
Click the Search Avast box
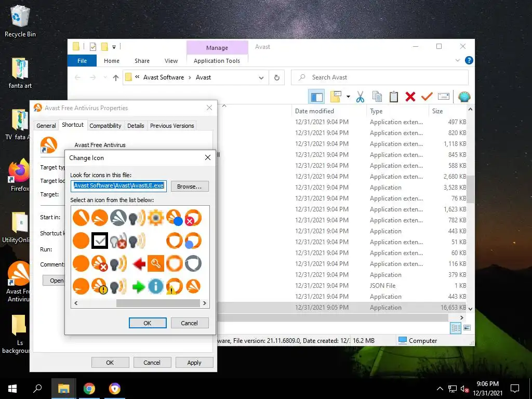[x=380, y=77]
